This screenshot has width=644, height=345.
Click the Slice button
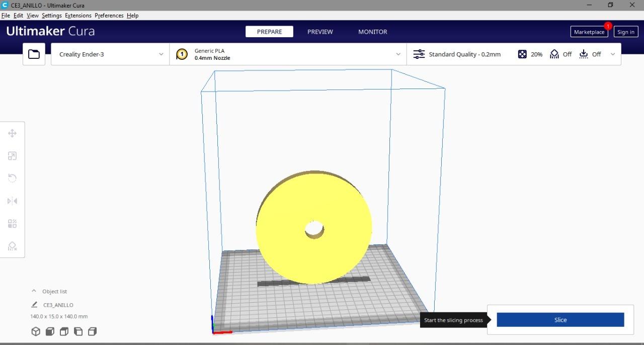point(560,320)
